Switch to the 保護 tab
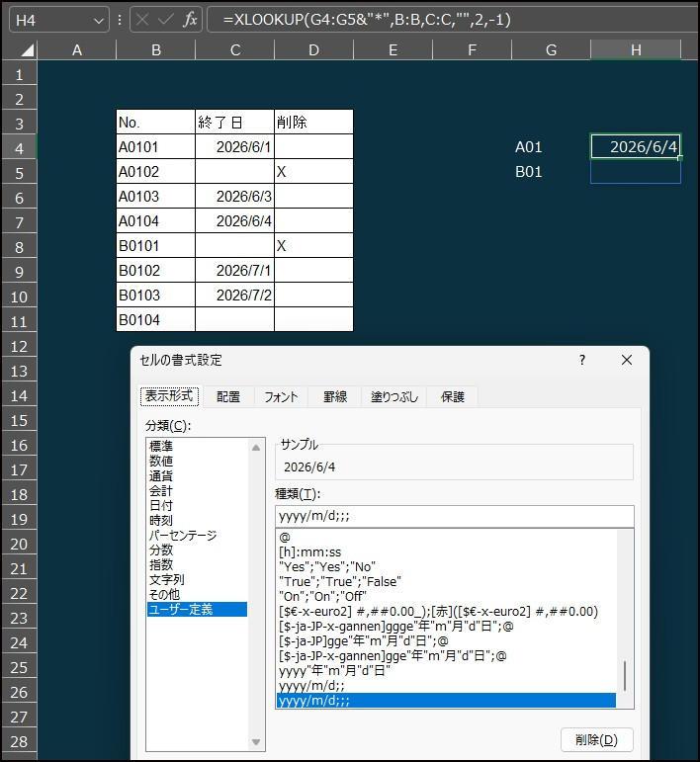This screenshot has width=700, height=762. [x=453, y=397]
